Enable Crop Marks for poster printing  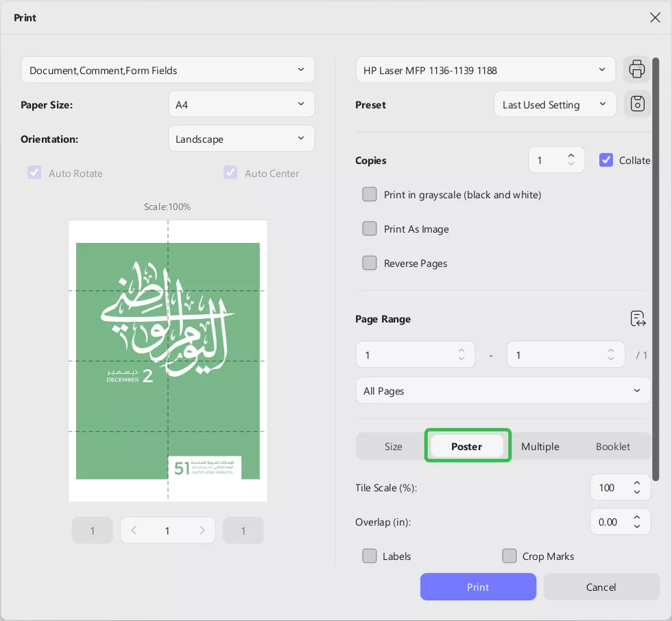tap(509, 556)
